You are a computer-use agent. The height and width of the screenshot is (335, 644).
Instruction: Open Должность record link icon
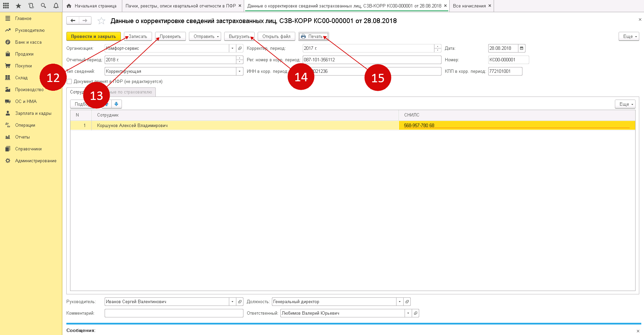pos(407,302)
